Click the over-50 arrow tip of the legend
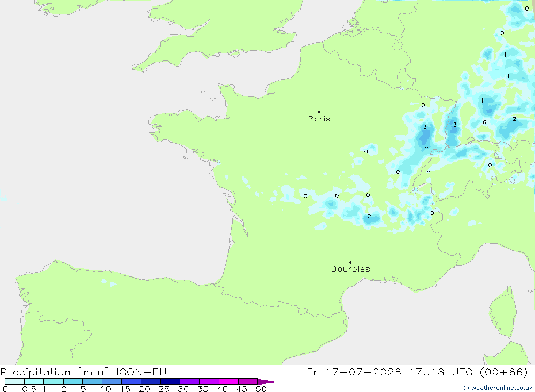Screen dimensions: 535x392 268,382
